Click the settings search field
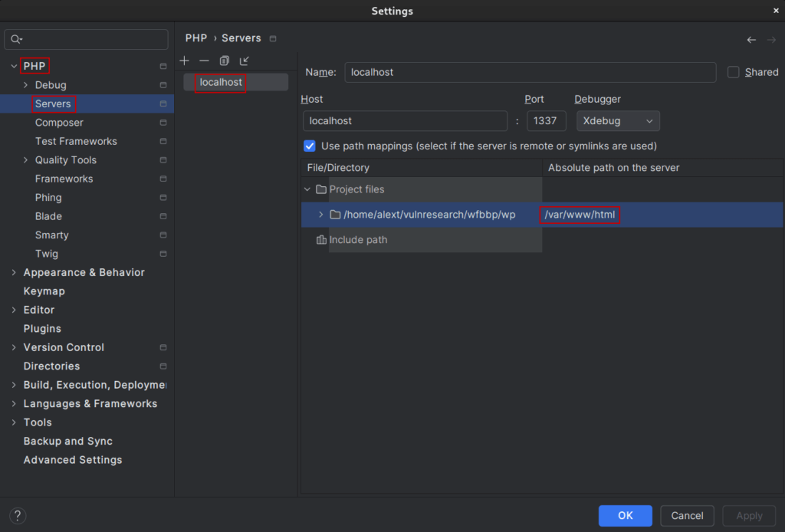The image size is (785, 532). pyautogui.click(x=86, y=39)
